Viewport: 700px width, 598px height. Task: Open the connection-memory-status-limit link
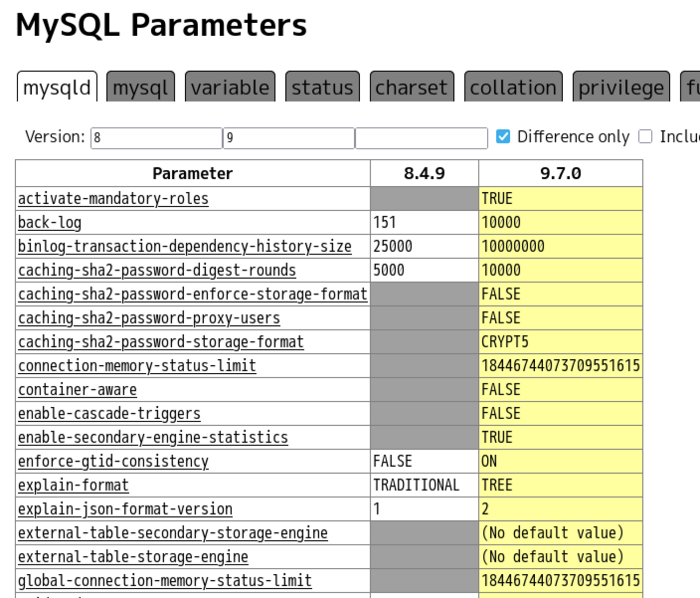(137, 365)
